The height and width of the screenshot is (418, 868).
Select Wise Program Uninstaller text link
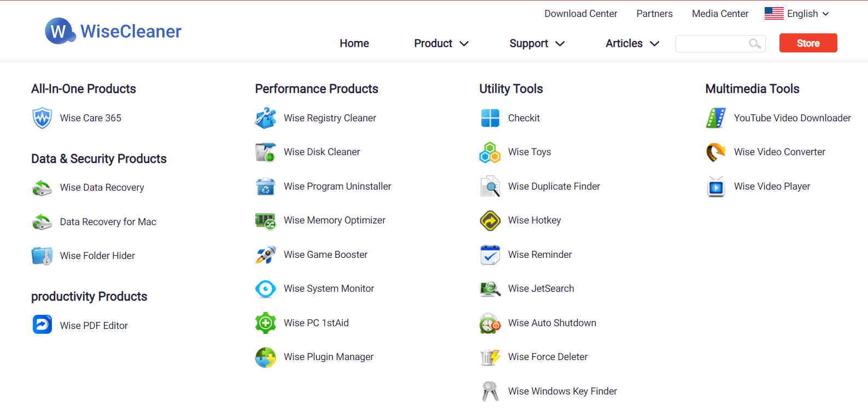[x=338, y=186]
